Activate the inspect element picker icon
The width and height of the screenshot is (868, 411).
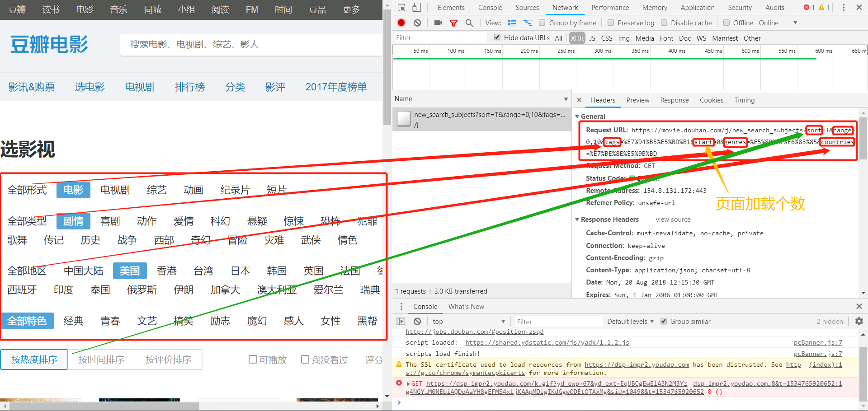coord(401,7)
